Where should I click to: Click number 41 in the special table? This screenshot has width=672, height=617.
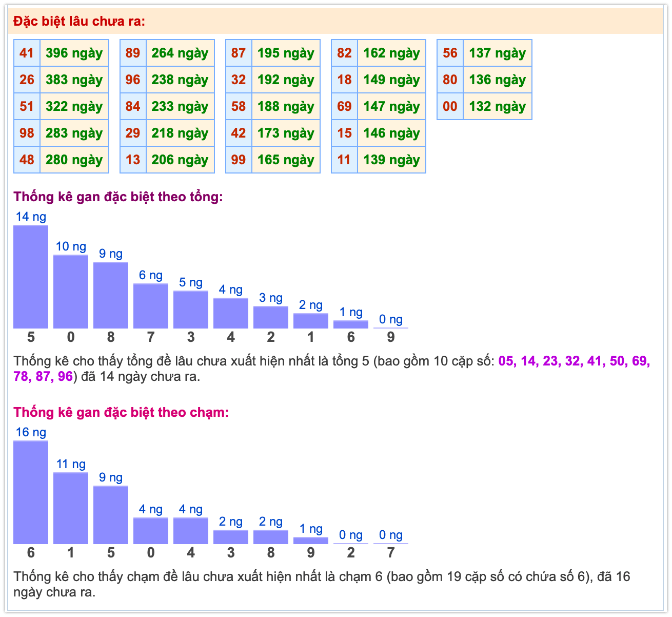click(27, 53)
